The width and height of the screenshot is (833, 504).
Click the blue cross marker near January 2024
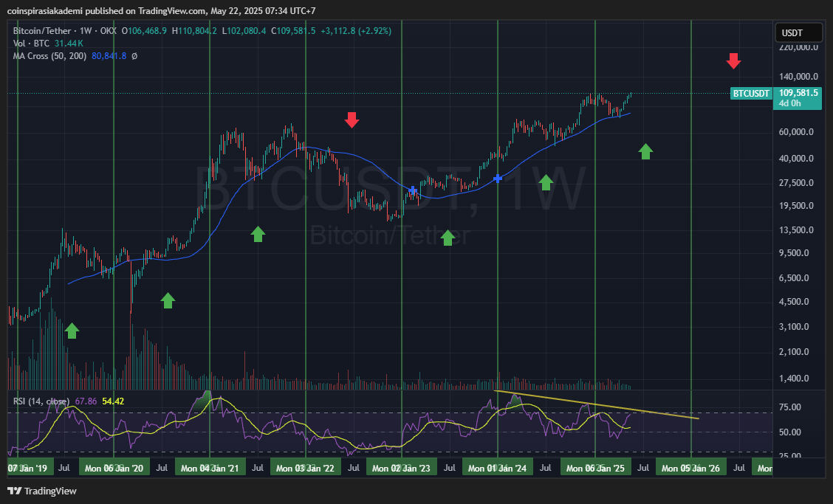pyautogui.click(x=498, y=178)
